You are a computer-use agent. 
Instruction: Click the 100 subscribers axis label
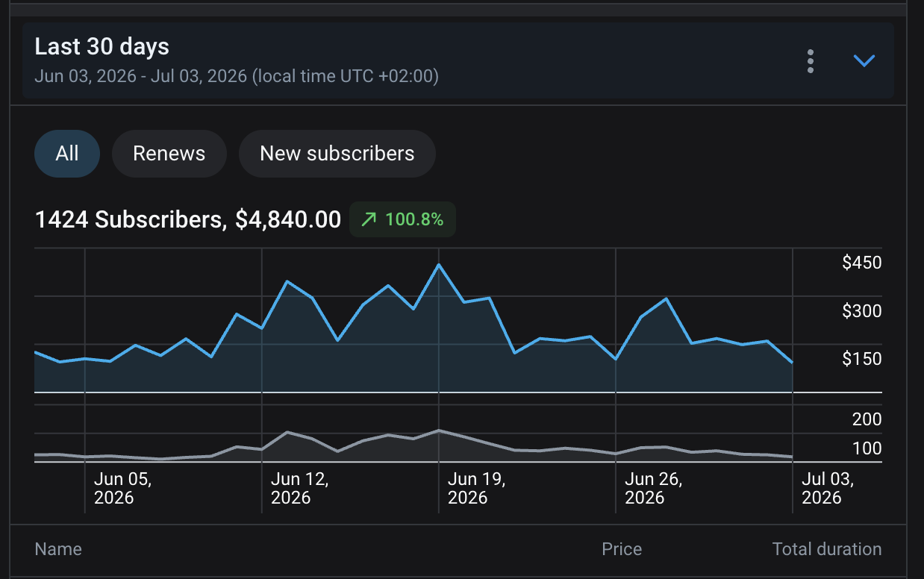click(867, 448)
